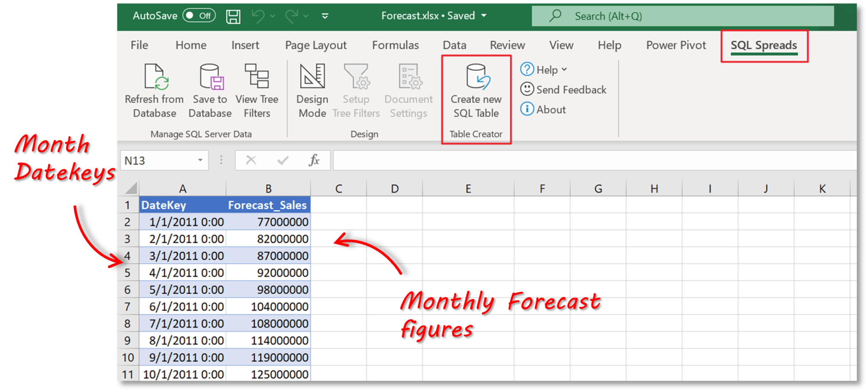Open the File menu
The image size is (868, 392).
pos(139,45)
